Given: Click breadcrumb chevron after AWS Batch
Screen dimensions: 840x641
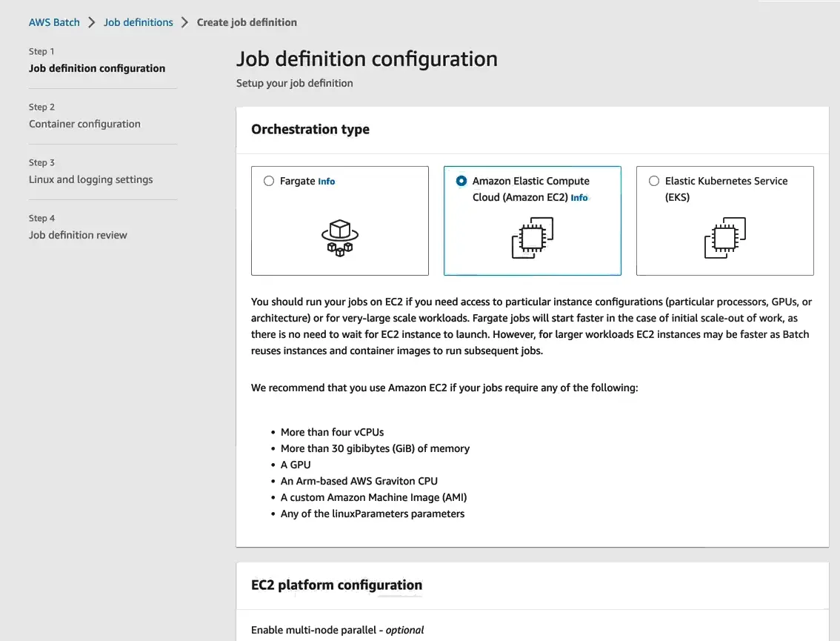Looking at the screenshot, I should tap(92, 22).
